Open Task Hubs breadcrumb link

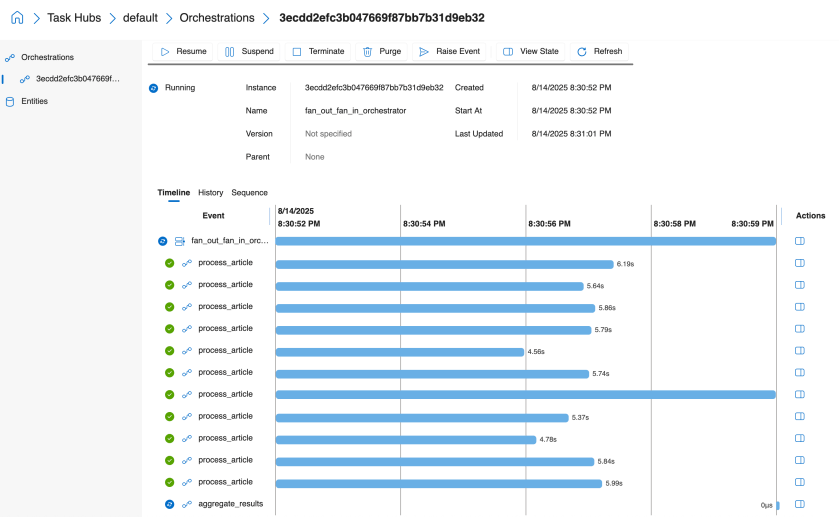(74, 18)
